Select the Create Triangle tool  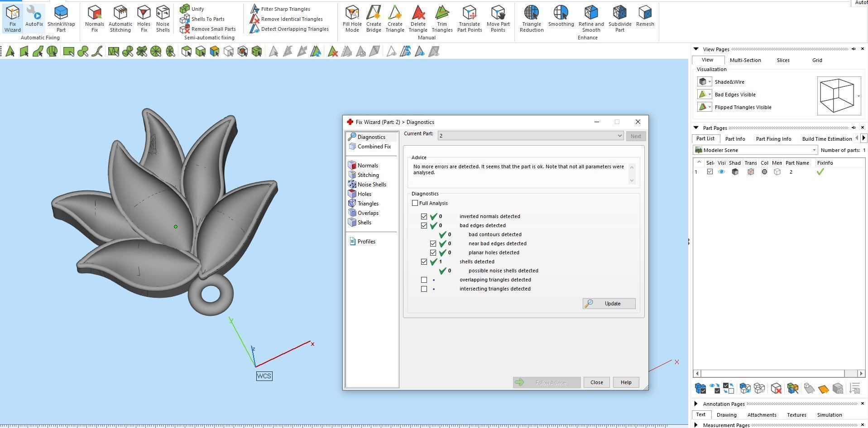(395, 19)
